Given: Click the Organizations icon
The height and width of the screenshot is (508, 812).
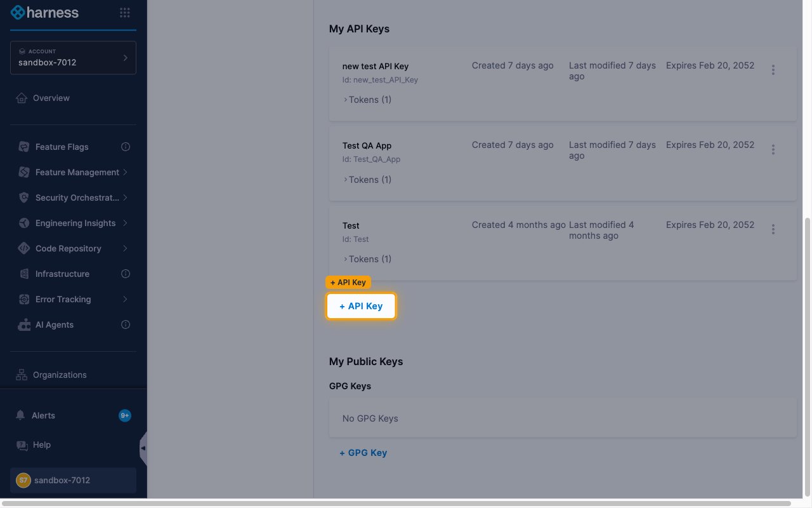Looking at the screenshot, I should pos(22,375).
